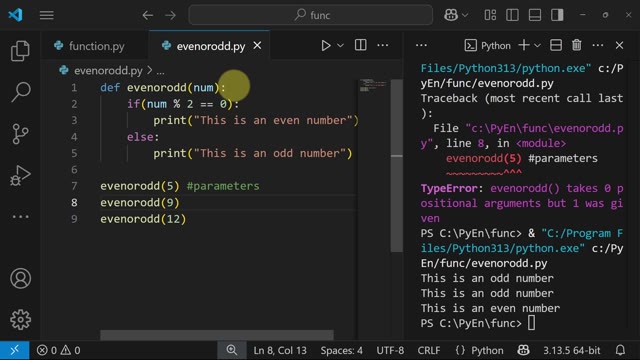Image resolution: width=640 pixels, height=360 pixels.
Task: Run the Python file with play button
Action: (326, 45)
